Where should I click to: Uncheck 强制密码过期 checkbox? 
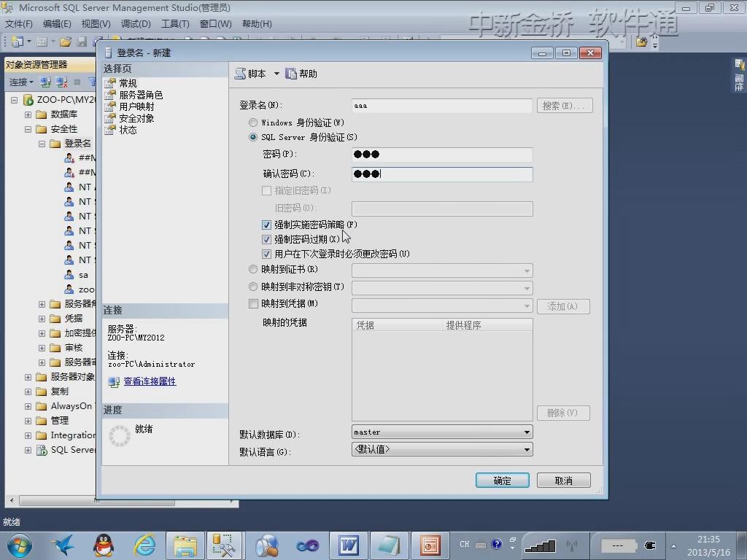click(267, 239)
